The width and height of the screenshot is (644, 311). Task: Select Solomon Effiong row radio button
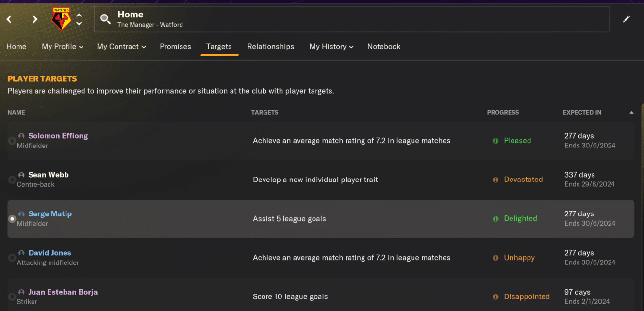12,141
